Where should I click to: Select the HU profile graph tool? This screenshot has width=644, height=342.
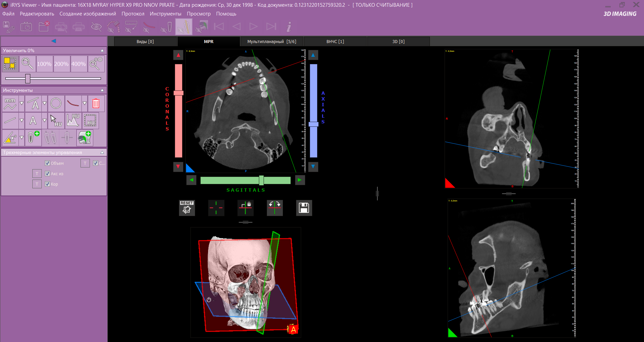(73, 120)
